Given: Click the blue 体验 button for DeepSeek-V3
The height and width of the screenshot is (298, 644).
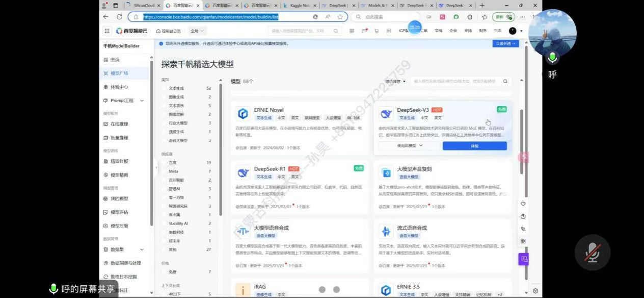Looking at the screenshot, I should (474, 146).
